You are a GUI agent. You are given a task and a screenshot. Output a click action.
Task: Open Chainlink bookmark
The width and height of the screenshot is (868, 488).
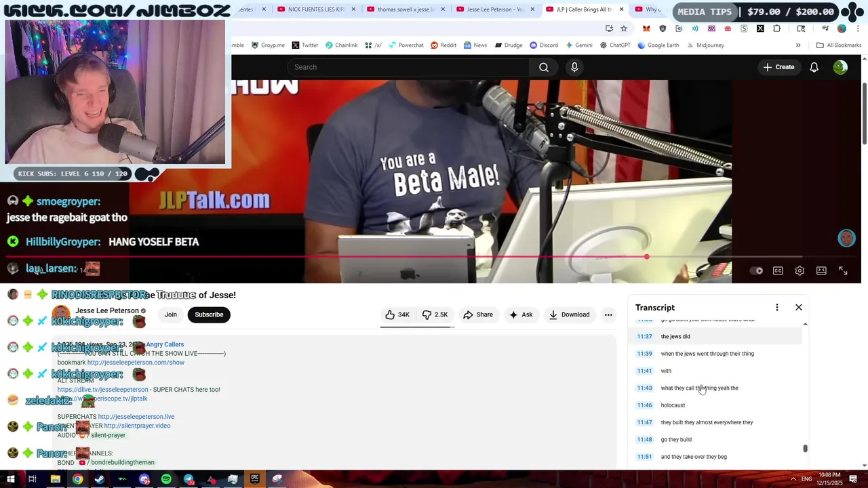point(341,45)
